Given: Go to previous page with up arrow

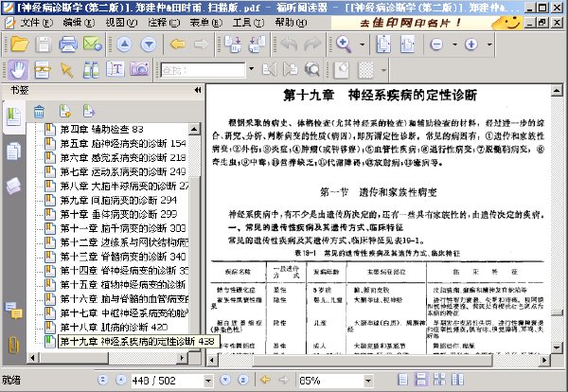Looking at the screenshot, I should tap(124, 45).
